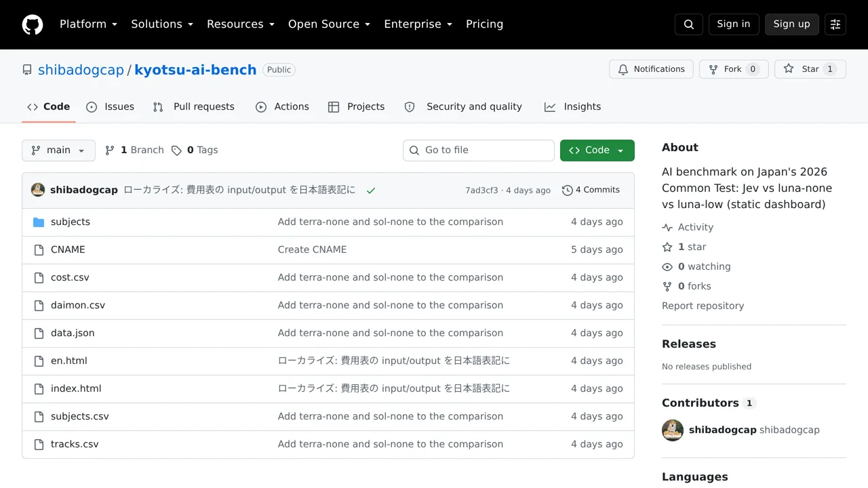View the 1 Branch link
This screenshot has height=488, width=868.
134,150
